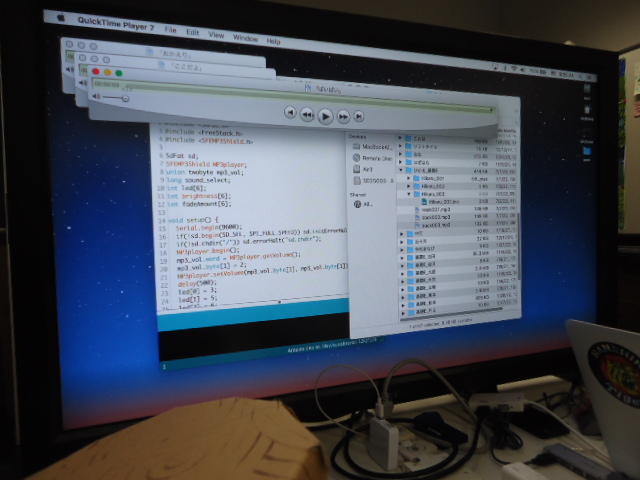Expand the subfolder ending in _002
Viewport: 640px width, 480px height.
pos(409,186)
